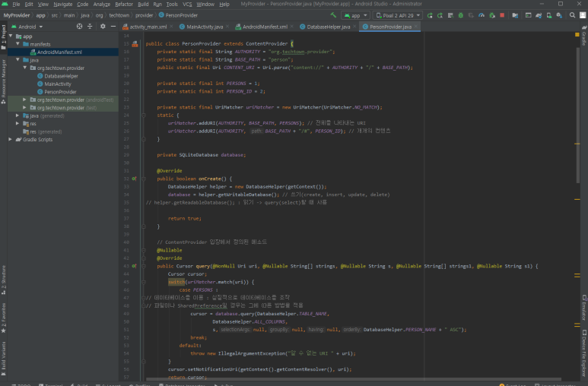This screenshot has height=386, width=588.
Task: Toggle the Emulator tool window
Action: click(x=584, y=307)
